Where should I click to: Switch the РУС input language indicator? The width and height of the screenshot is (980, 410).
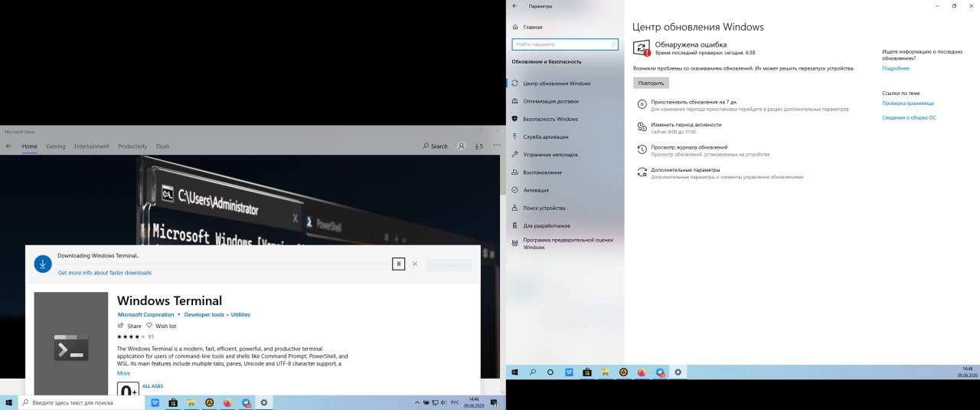tap(455, 402)
